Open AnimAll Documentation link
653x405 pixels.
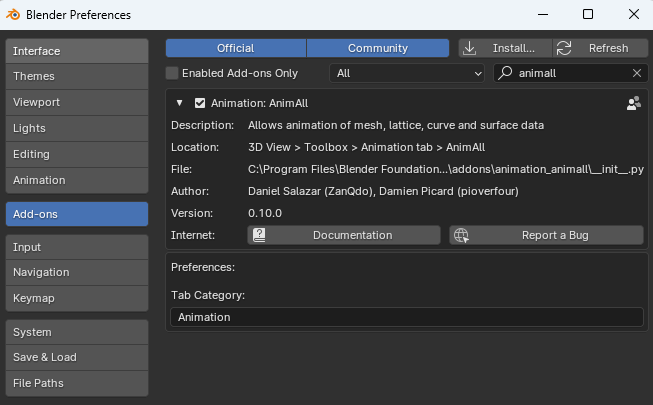click(x=344, y=235)
